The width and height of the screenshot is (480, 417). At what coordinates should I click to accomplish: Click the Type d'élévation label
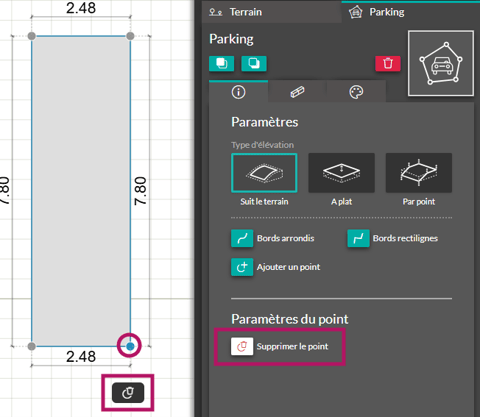click(x=263, y=145)
